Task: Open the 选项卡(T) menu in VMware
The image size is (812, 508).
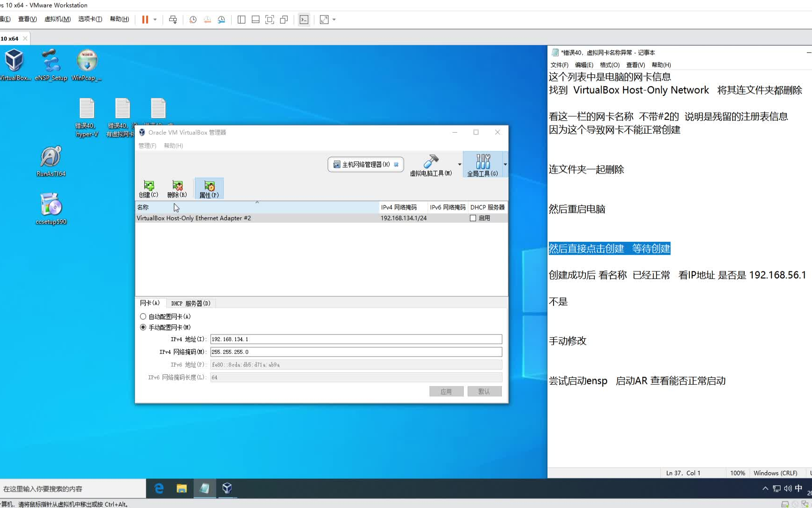Action: tap(90, 19)
